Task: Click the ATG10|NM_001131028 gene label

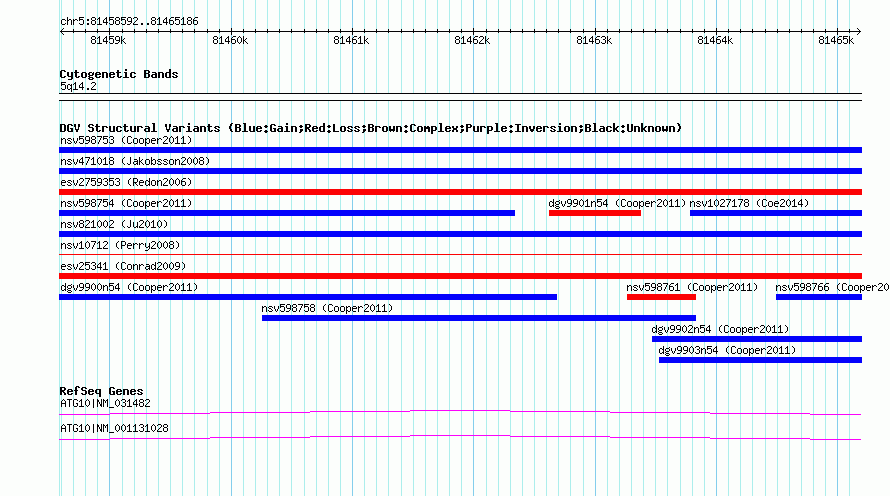Action: coord(114,428)
